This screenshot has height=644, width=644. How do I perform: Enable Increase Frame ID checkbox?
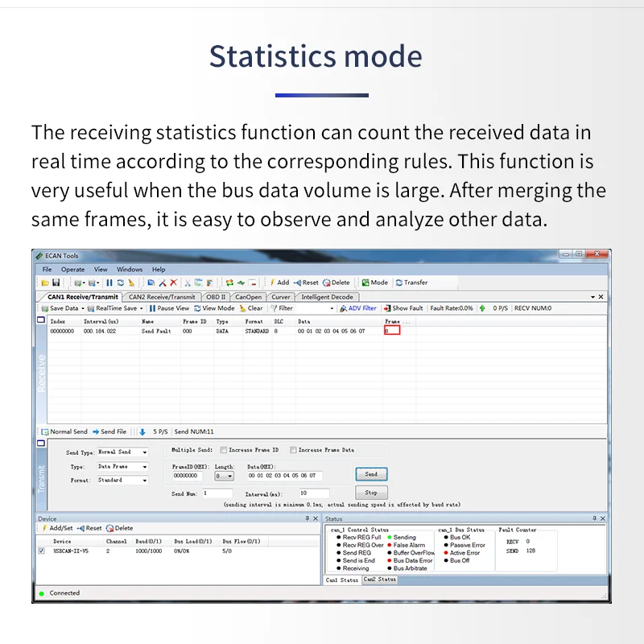tap(224, 450)
